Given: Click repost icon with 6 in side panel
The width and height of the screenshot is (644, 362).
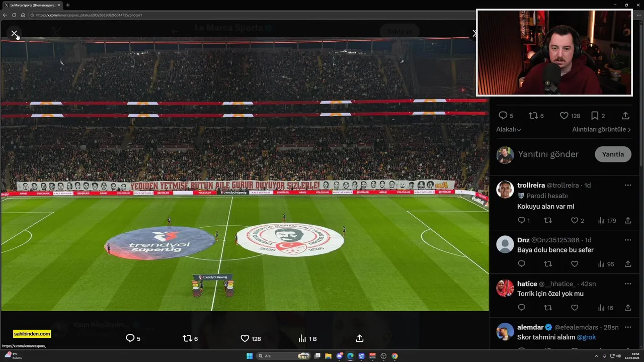Looking at the screenshot, I should click(533, 116).
